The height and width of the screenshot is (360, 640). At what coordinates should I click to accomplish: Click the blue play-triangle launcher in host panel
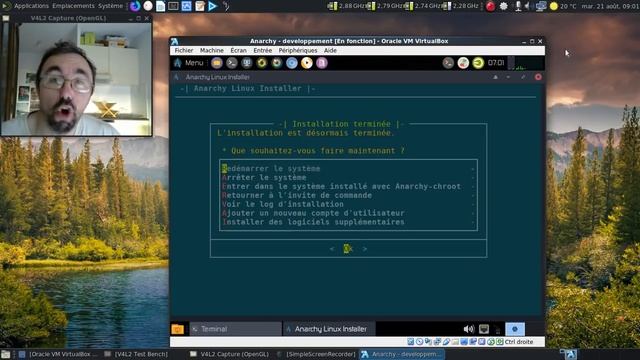(x=213, y=6)
